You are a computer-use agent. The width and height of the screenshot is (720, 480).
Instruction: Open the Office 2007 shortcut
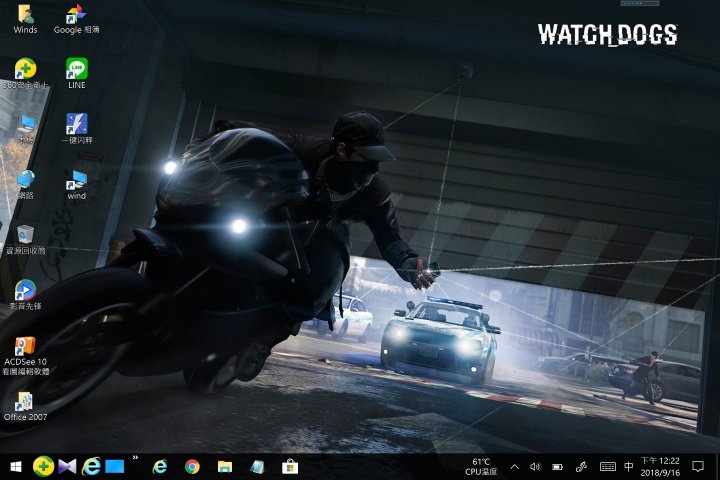(x=25, y=407)
